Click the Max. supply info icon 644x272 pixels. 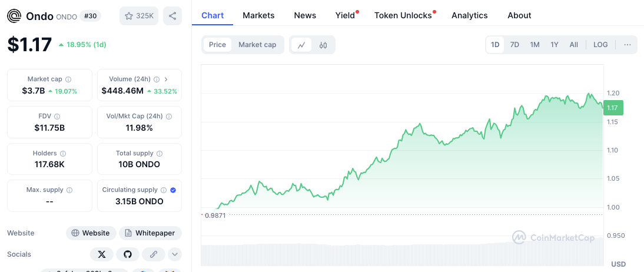pyautogui.click(x=69, y=190)
